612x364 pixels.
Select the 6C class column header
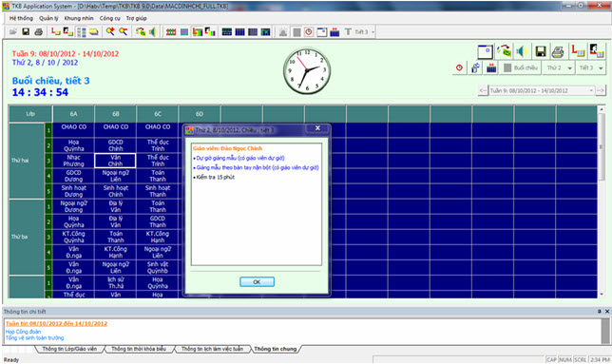[158, 114]
